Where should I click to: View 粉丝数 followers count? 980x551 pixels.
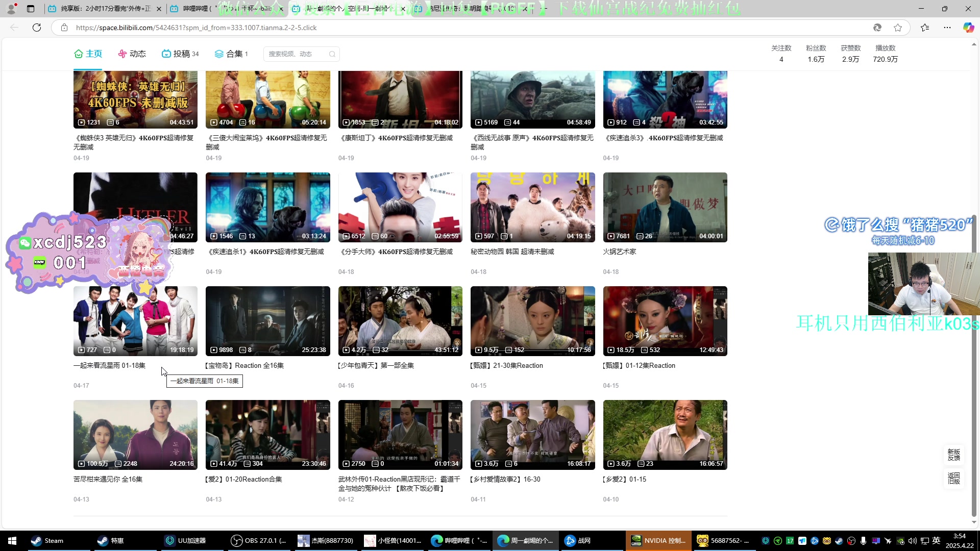tap(816, 54)
